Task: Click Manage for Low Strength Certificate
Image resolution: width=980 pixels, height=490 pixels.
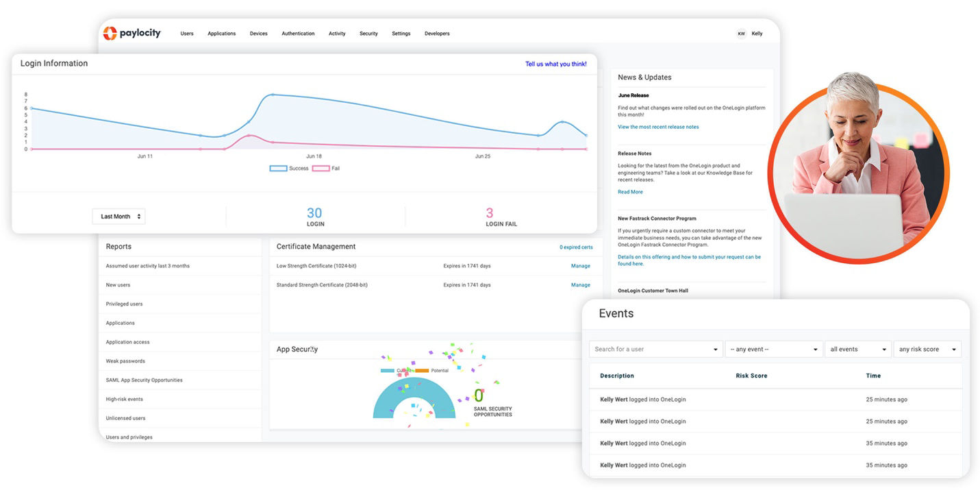Action: [580, 266]
